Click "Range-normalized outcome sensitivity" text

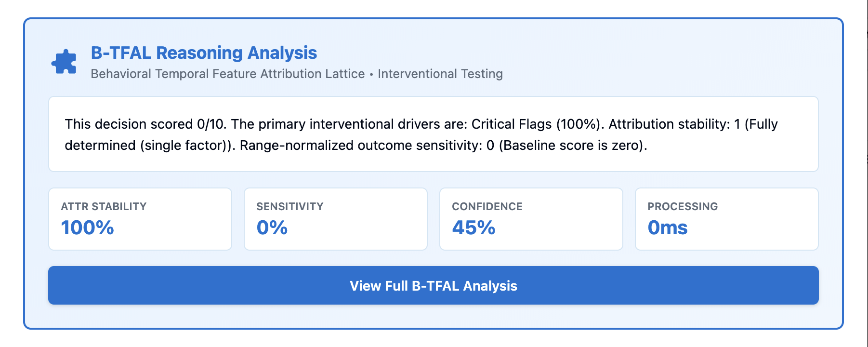point(360,146)
